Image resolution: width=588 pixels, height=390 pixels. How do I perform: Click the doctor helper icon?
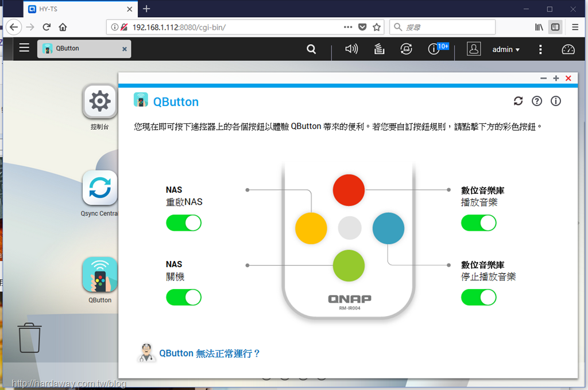click(x=146, y=353)
